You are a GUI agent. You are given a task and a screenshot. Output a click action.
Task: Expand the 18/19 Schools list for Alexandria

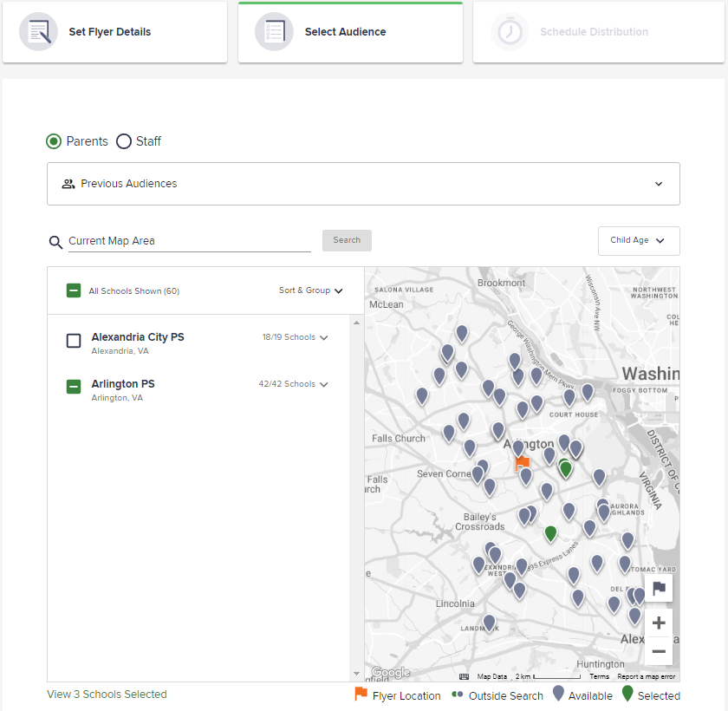click(x=296, y=337)
